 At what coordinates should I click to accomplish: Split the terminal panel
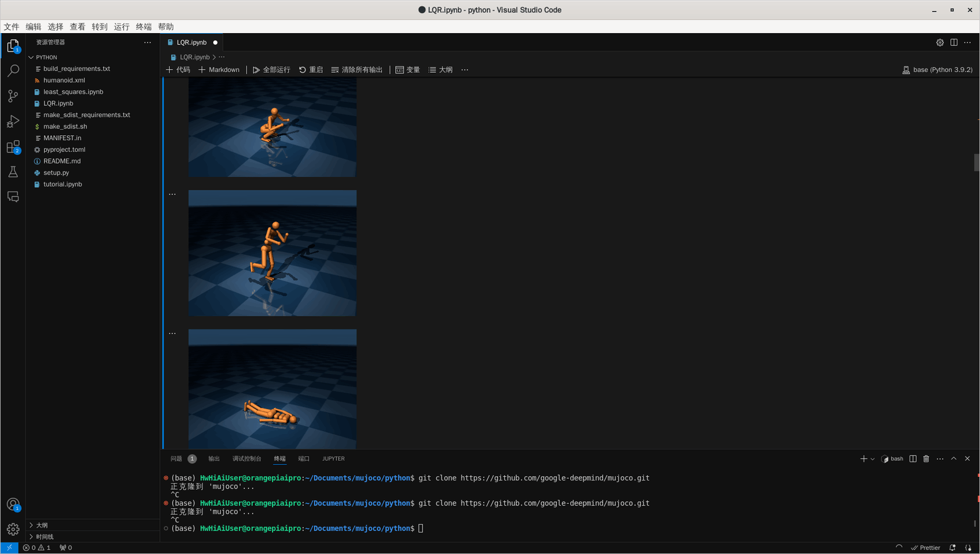913,459
